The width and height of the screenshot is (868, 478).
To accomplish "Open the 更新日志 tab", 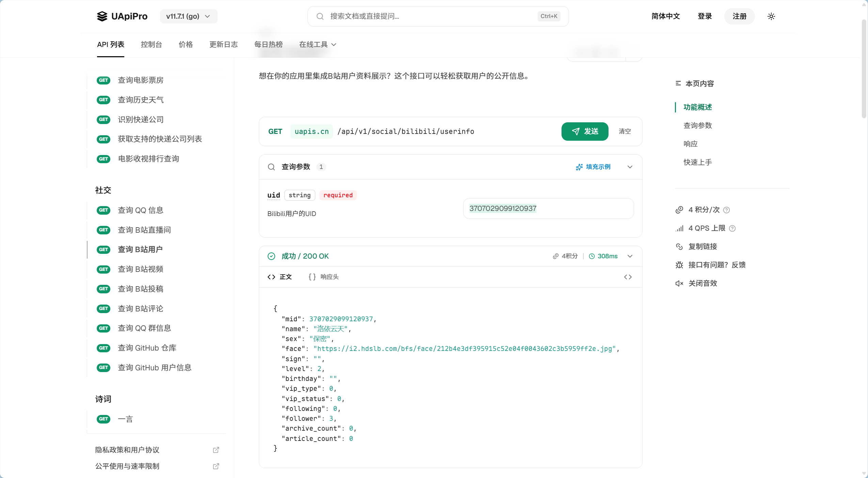I will (x=223, y=45).
